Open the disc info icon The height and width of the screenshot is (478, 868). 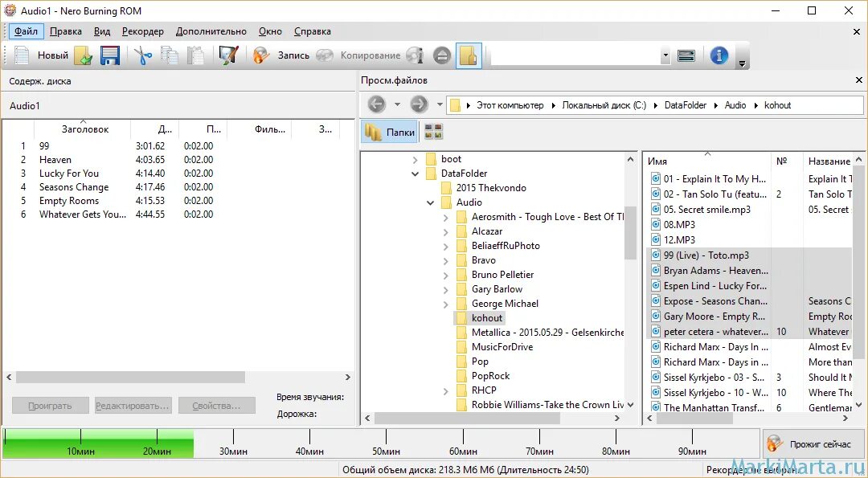(x=415, y=55)
